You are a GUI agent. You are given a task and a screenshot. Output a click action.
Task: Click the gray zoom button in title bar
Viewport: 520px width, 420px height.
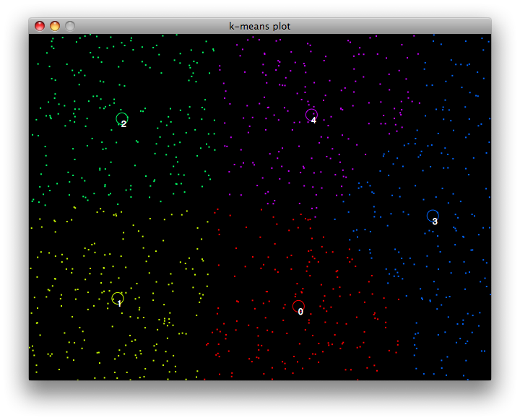tap(70, 26)
